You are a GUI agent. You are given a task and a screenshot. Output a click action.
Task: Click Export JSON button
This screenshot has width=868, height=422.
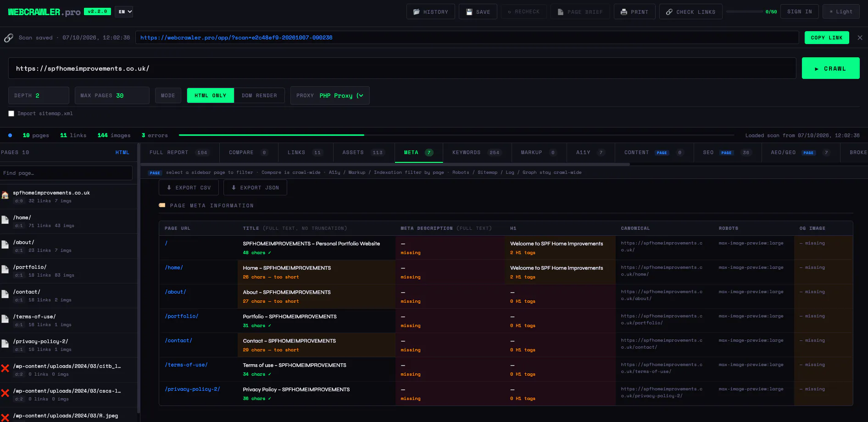coord(255,188)
